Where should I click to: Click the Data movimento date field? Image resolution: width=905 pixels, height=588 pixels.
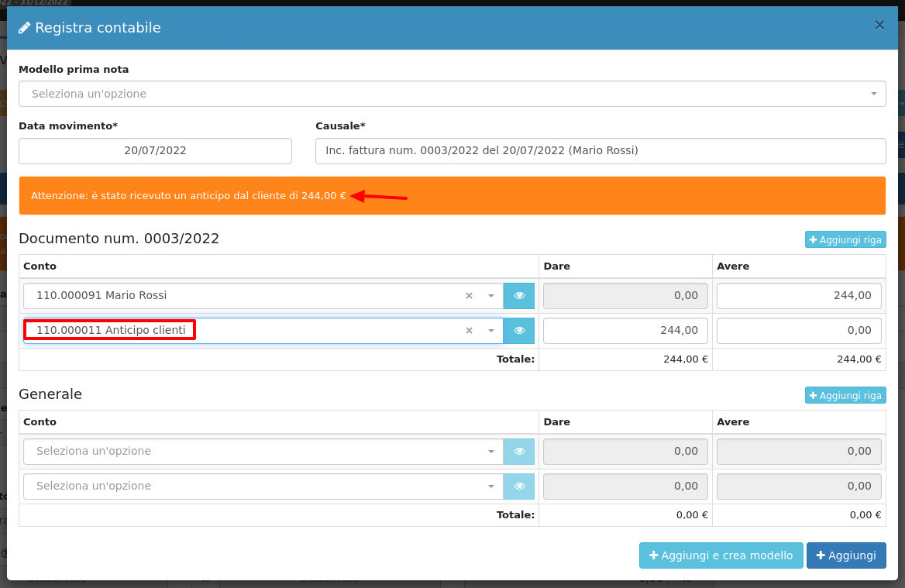(x=155, y=151)
